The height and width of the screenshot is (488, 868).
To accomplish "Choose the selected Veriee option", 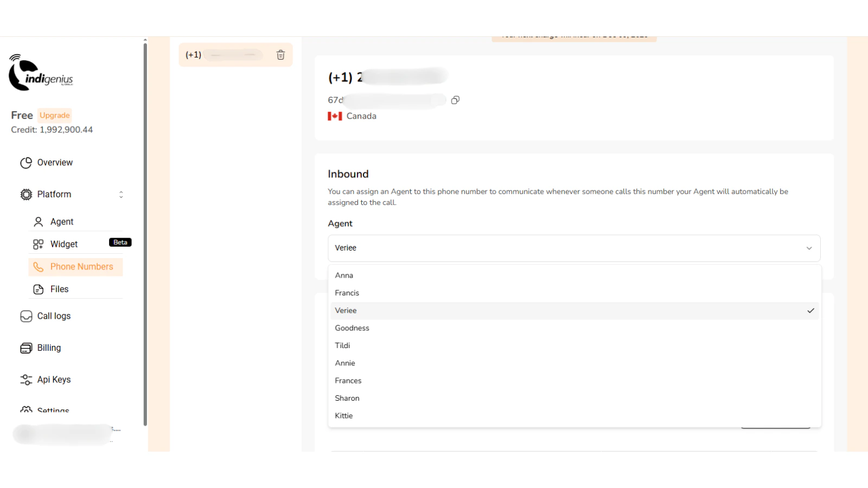I will (575, 311).
